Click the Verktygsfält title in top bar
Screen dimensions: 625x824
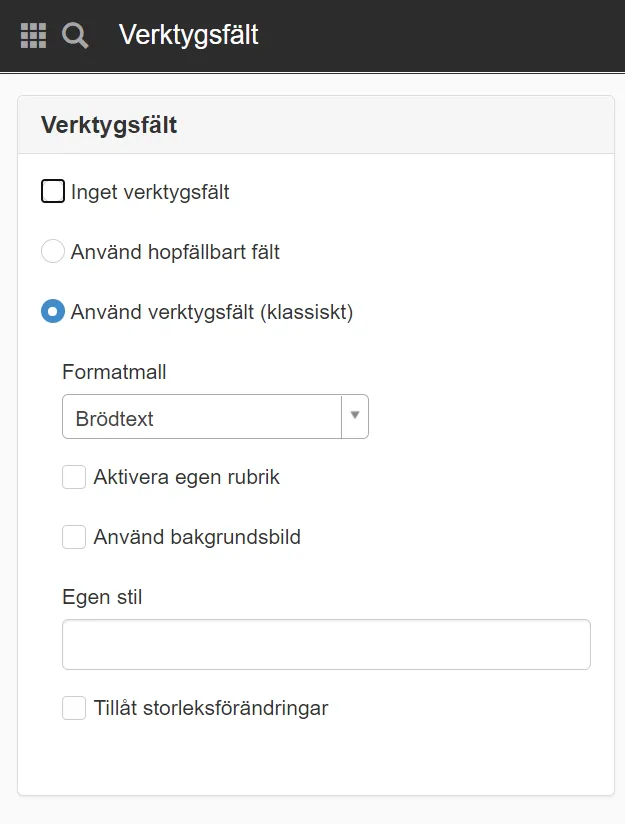pos(188,36)
